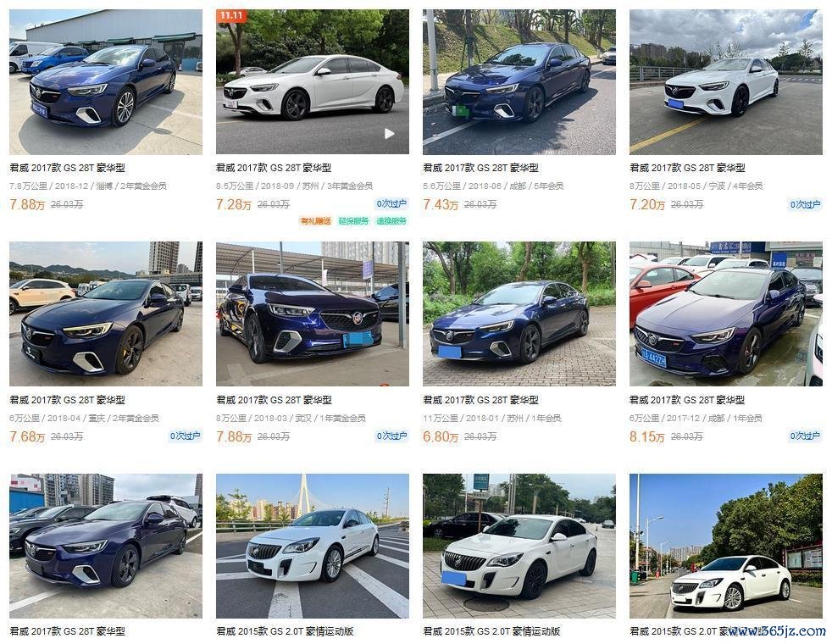Play video on white 7.28万 car listing
Screen dimensions: 832x644
(390, 134)
